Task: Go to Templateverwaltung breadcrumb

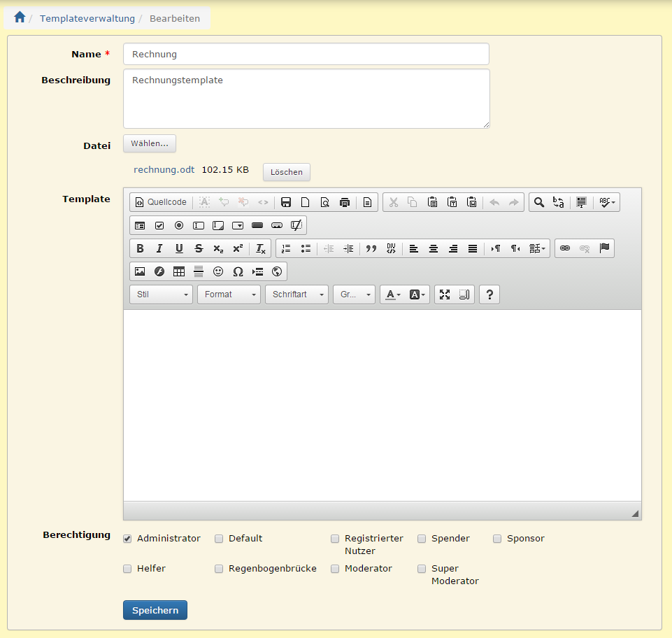Action: point(87,18)
